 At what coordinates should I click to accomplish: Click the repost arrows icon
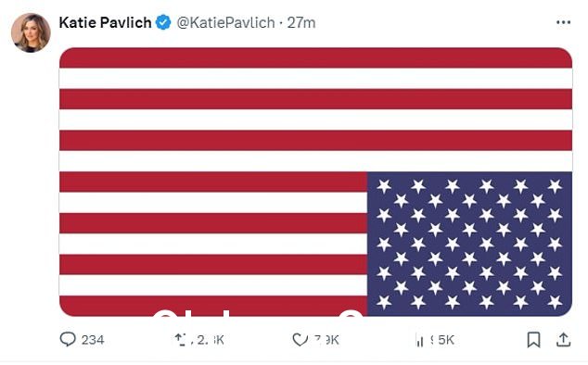point(181,339)
